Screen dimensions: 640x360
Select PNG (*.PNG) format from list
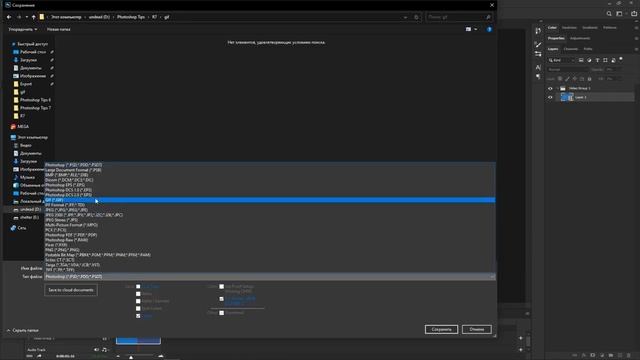point(270,250)
